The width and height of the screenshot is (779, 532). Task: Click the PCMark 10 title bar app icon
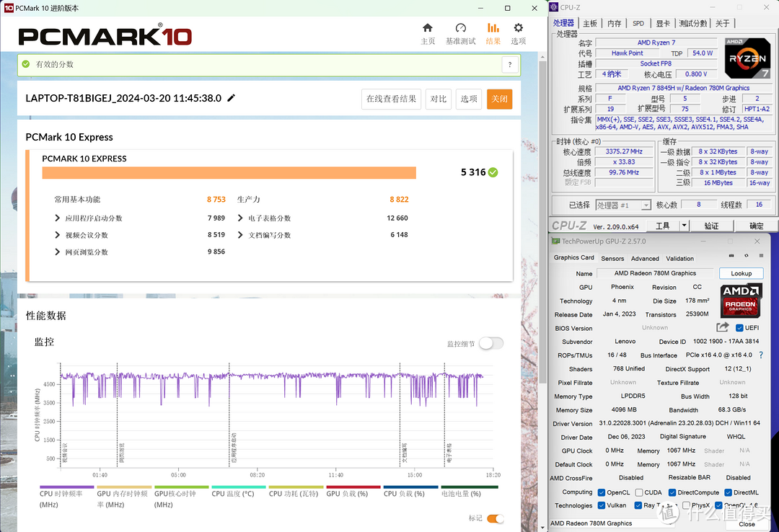click(x=9, y=8)
